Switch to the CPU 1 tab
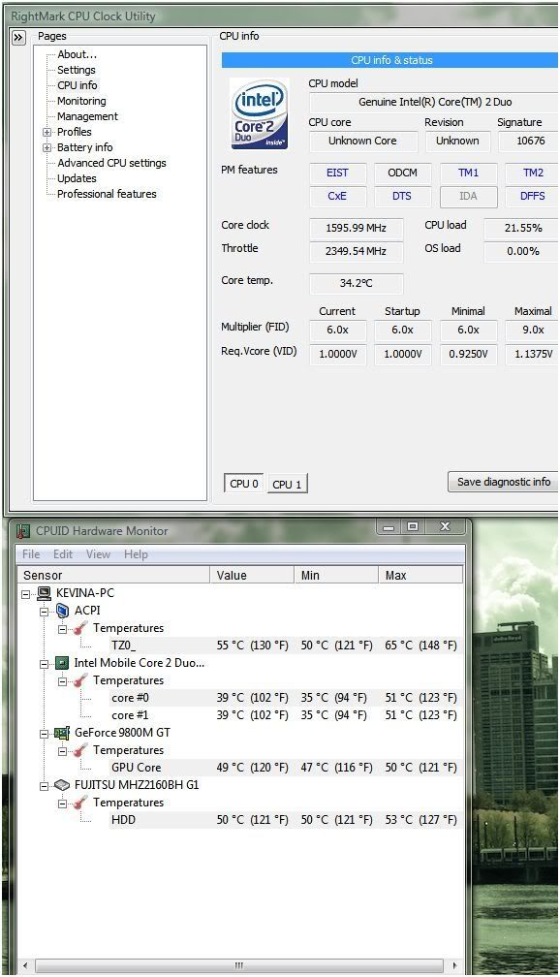The height and width of the screenshot is (977, 560). coord(287,485)
